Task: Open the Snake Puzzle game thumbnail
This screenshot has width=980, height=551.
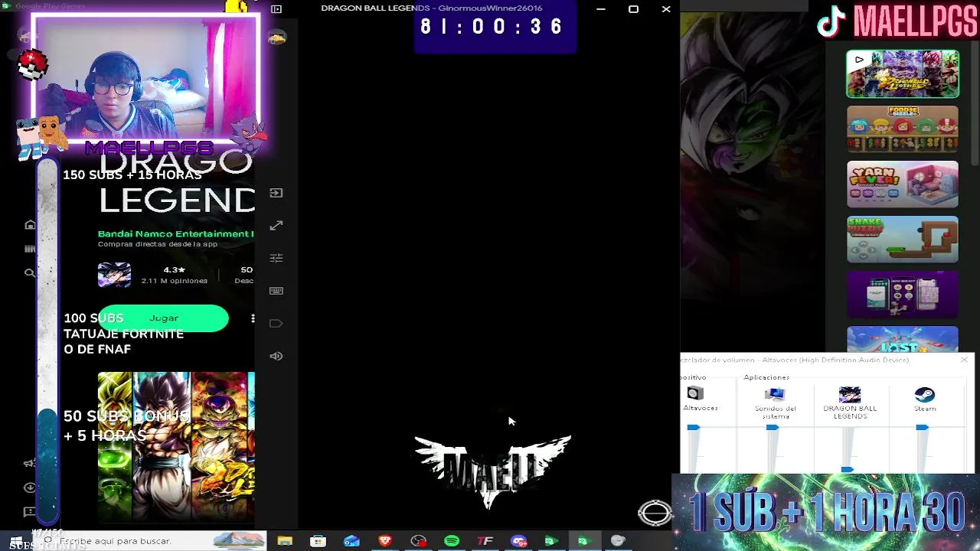Action: (903, 240)
